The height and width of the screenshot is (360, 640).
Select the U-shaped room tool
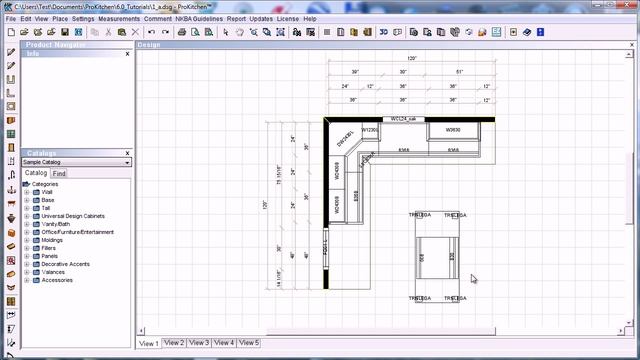pos(11,79)
